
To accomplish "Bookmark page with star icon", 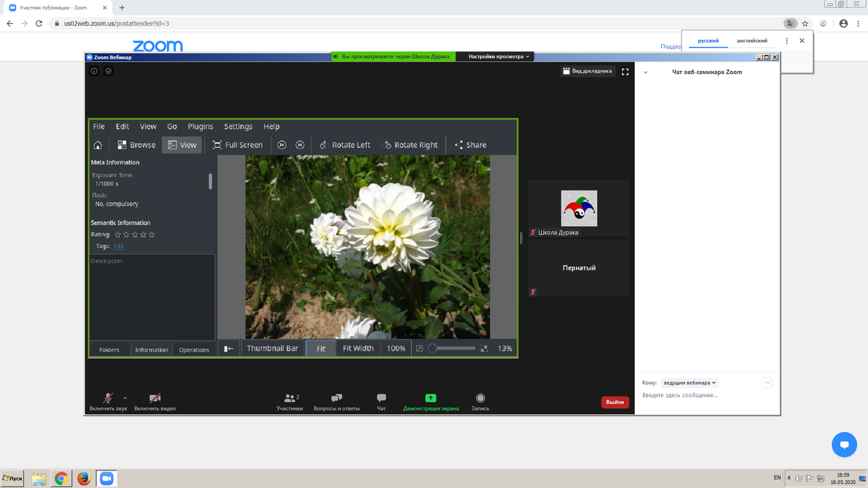I will pos(805,23).
